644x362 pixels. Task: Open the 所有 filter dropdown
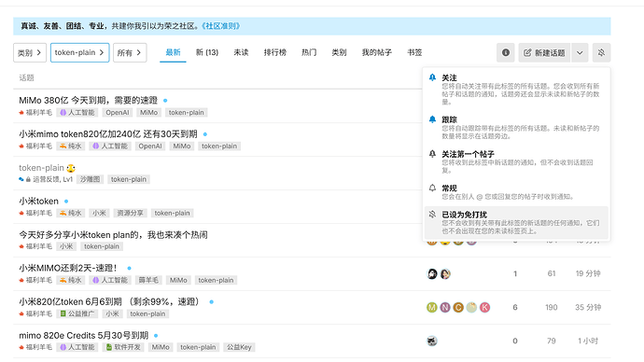tap(130, 52)
